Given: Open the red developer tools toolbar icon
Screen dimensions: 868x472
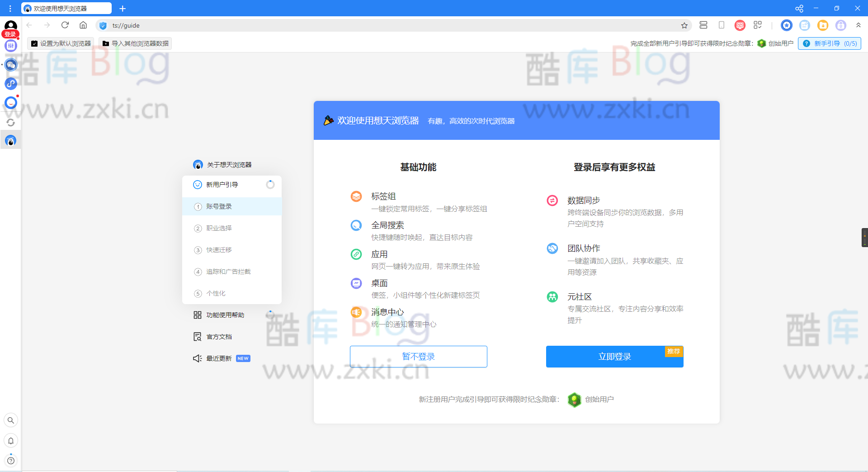Looking at the screenshot, I should coord(740,25).
